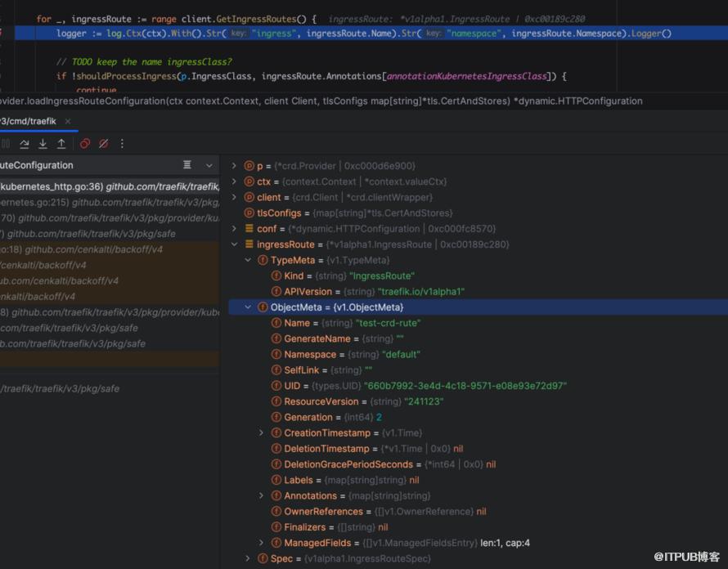Select the o:18 cenkalti/backoff/v4 stack frame

[110, 249]
